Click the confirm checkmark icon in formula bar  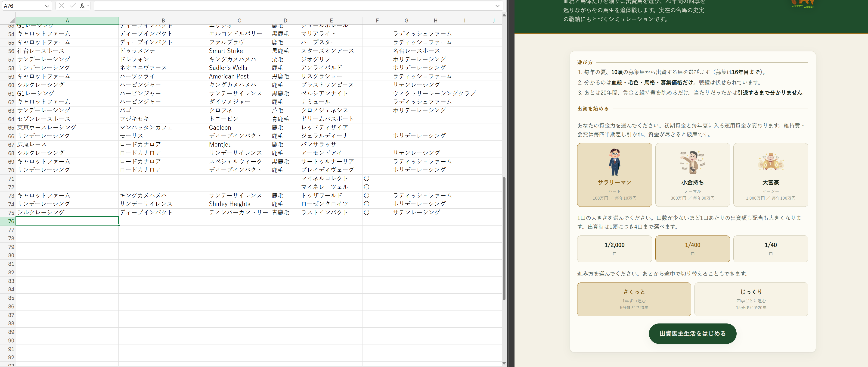point(72,6)
